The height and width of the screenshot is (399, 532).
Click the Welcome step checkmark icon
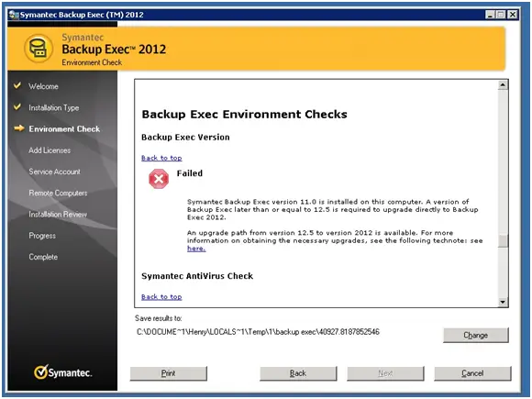click(x=17, y=85)
